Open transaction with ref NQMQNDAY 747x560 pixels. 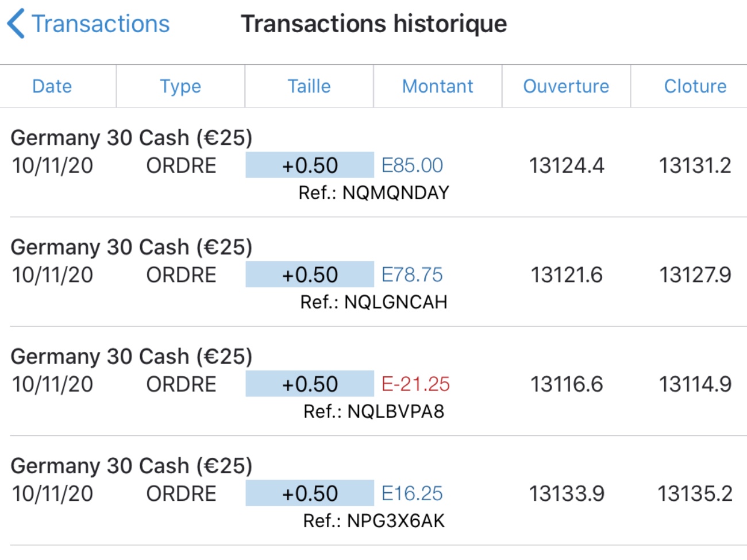373,193
